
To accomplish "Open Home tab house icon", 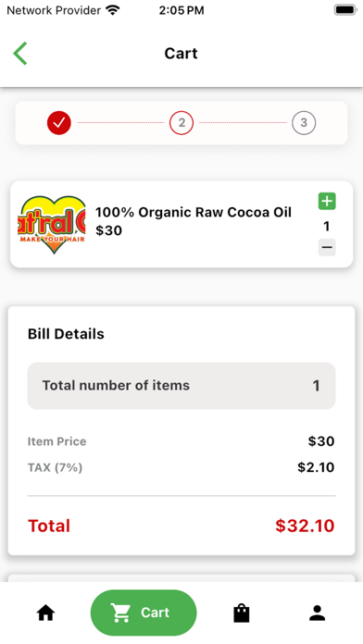I will tap(45, 613).
